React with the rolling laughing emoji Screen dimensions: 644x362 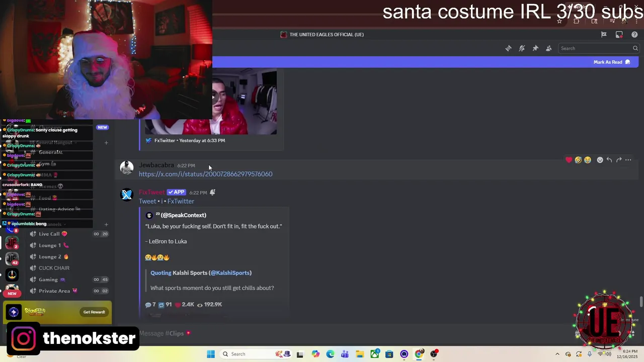578,160
